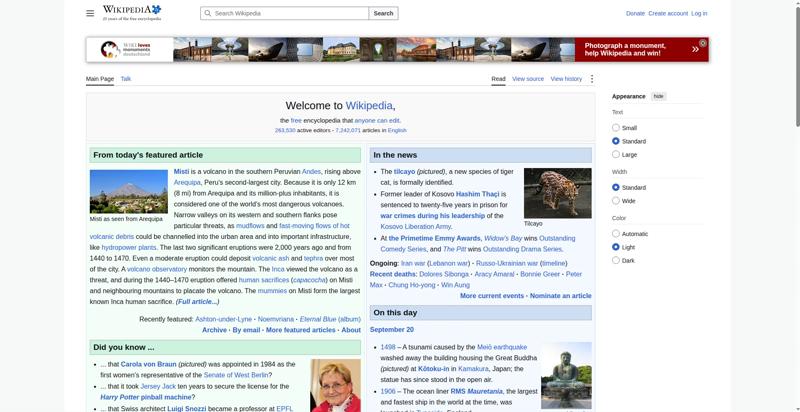Open the RMS Mauretania link

[476, 391]
